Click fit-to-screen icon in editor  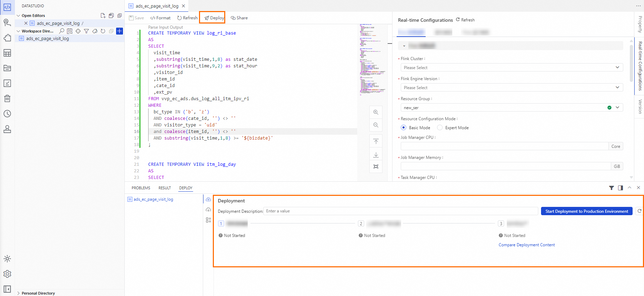376,166
